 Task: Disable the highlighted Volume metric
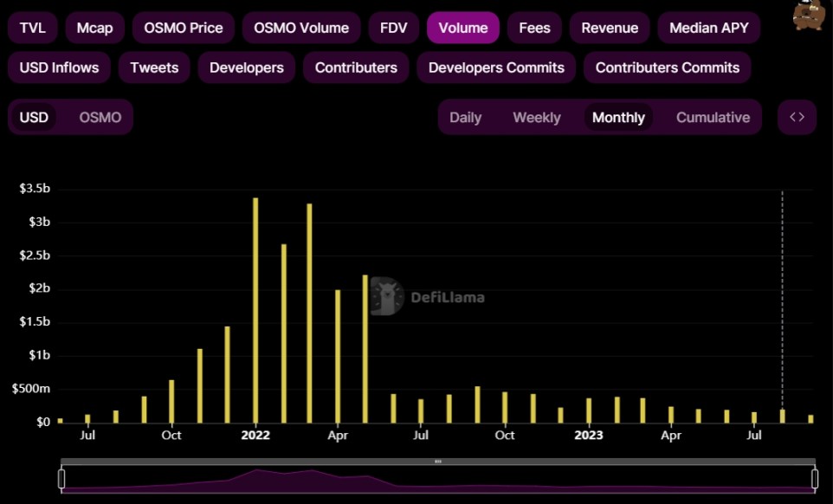pyautogui.click(x=462, y=27)
